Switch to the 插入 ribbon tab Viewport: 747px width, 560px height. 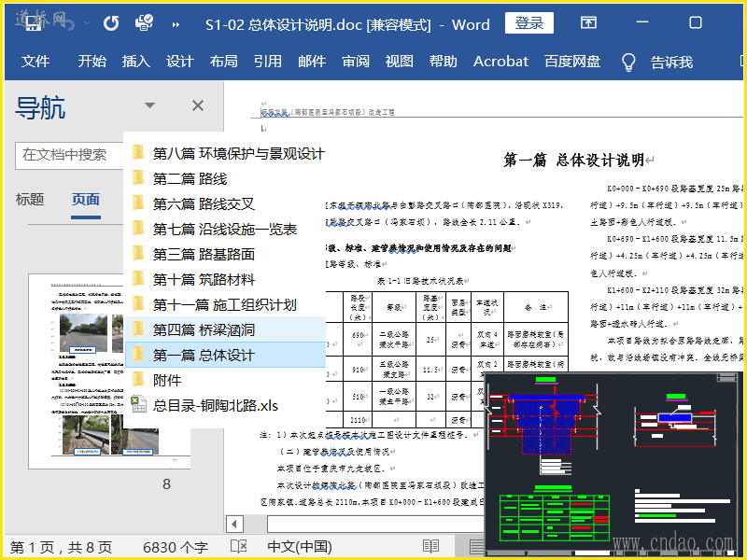pyautogui.click(x=135, y=62)
